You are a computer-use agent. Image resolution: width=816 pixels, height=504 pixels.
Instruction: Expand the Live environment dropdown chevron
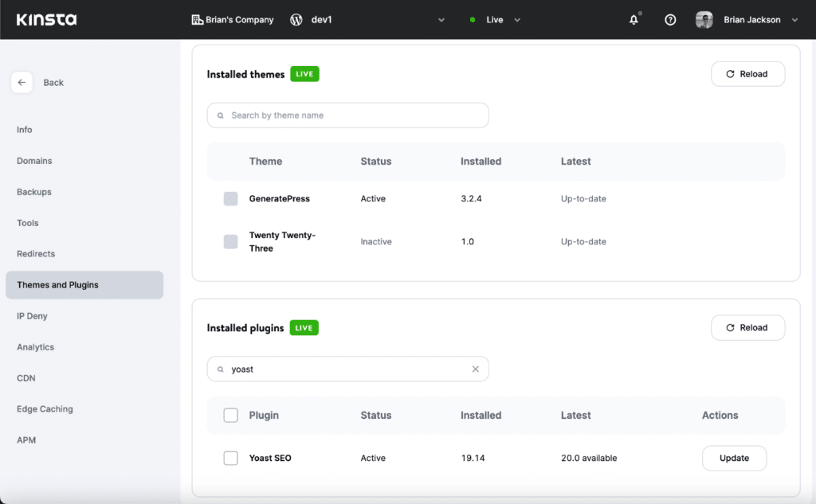click(x=517, y=20)
